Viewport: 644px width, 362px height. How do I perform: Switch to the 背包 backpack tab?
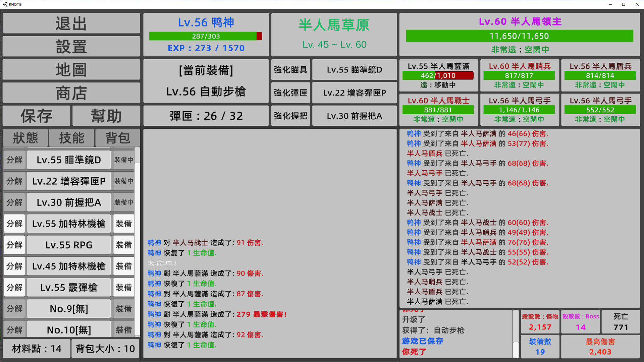(117, 138)
